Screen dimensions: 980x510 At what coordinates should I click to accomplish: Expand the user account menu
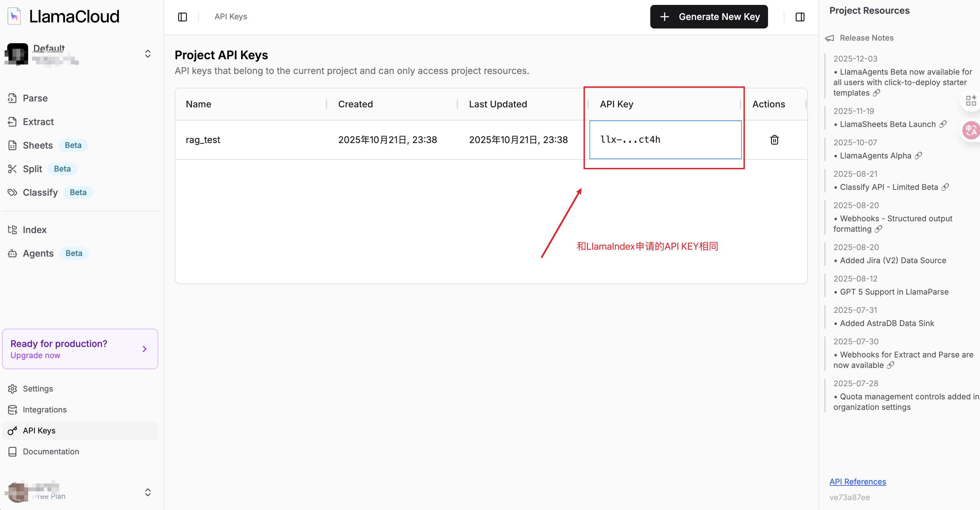coord(80,491)
